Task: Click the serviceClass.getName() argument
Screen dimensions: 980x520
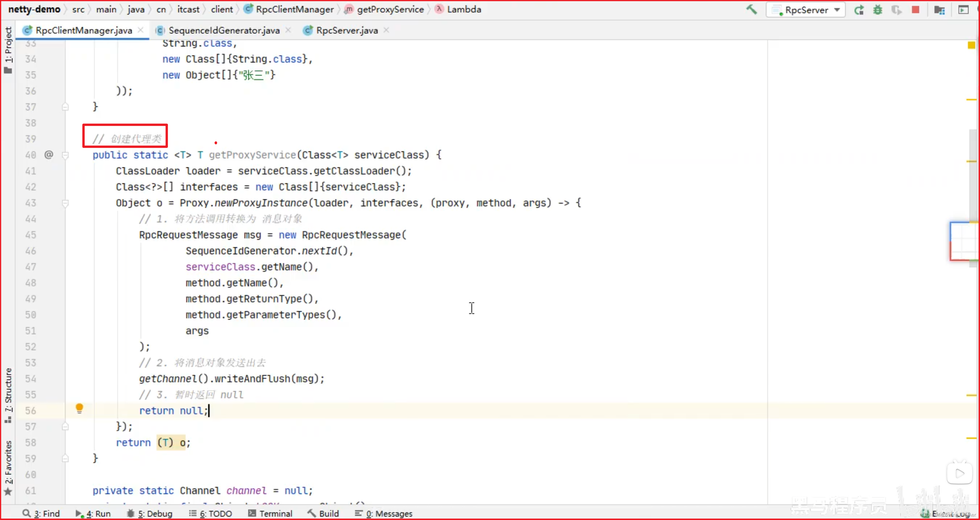Action: pos(249,267)
